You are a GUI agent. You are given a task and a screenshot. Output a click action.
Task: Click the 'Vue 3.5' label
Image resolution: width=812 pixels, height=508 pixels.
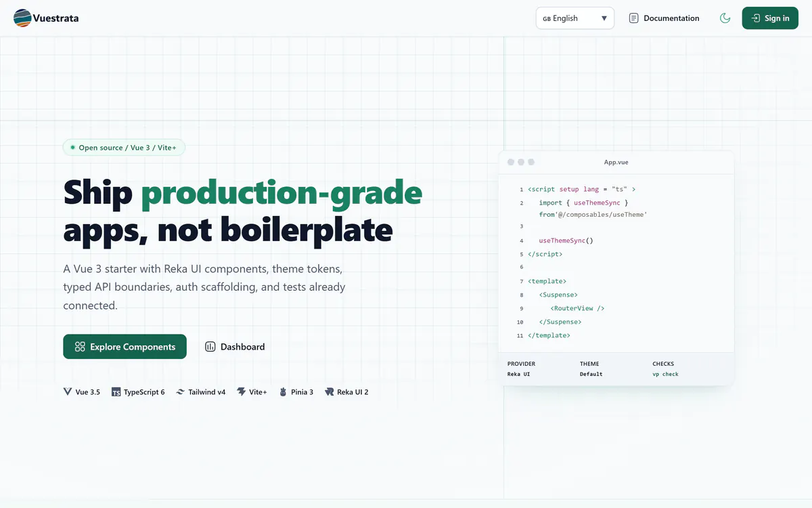coord(88,392)
